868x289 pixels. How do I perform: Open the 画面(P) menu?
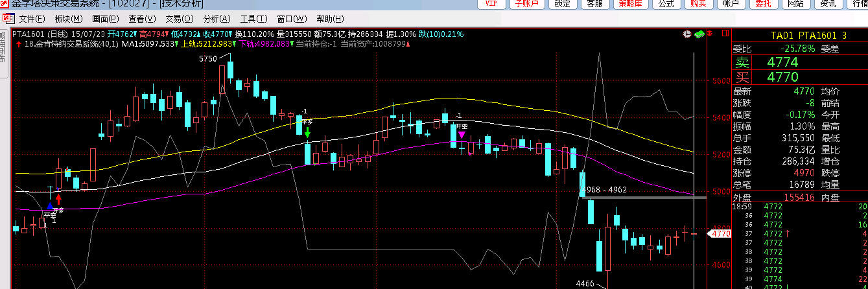click(106, 19)
